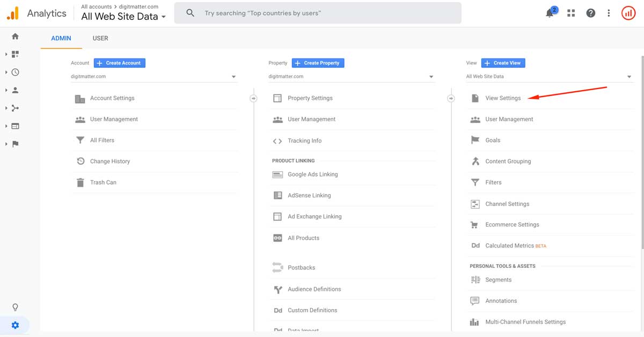
Task: Click the Multi-Channel Funnels Settings chart icon
Action: [475, 322]
